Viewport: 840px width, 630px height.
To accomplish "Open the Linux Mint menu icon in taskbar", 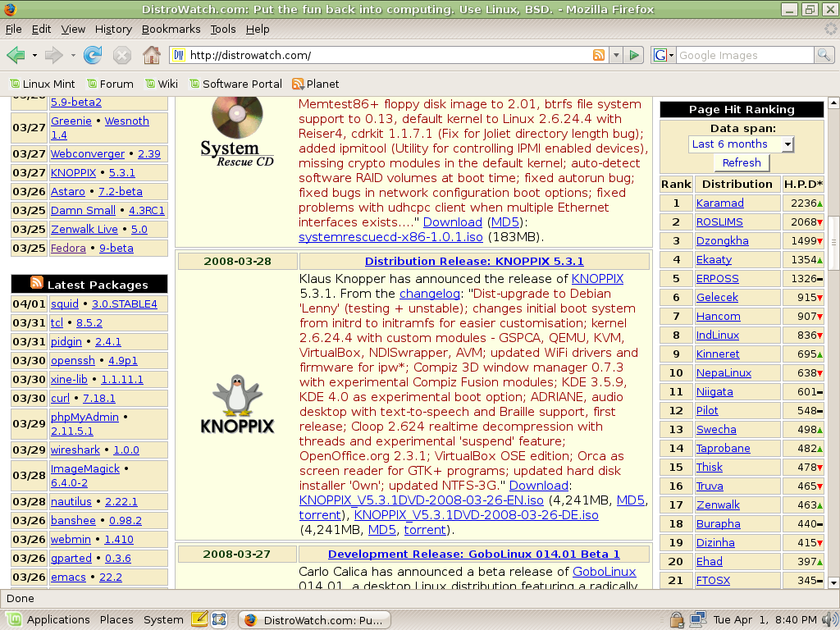I will (x=13, y=620).
